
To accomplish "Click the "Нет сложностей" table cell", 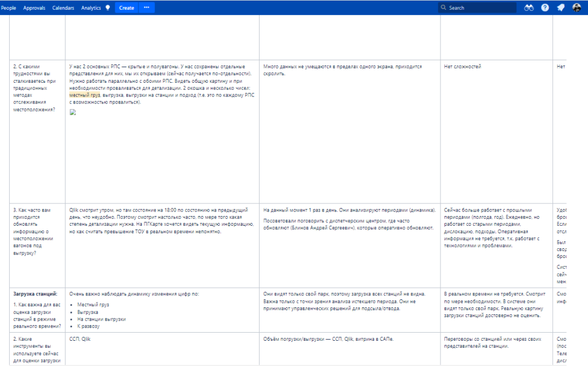I will (x=462, y=67).
